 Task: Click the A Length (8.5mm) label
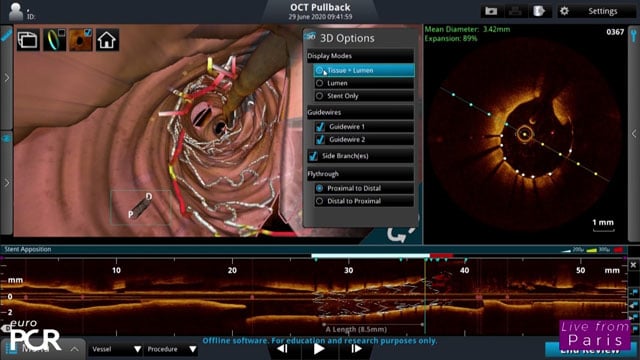click(356, 329)
